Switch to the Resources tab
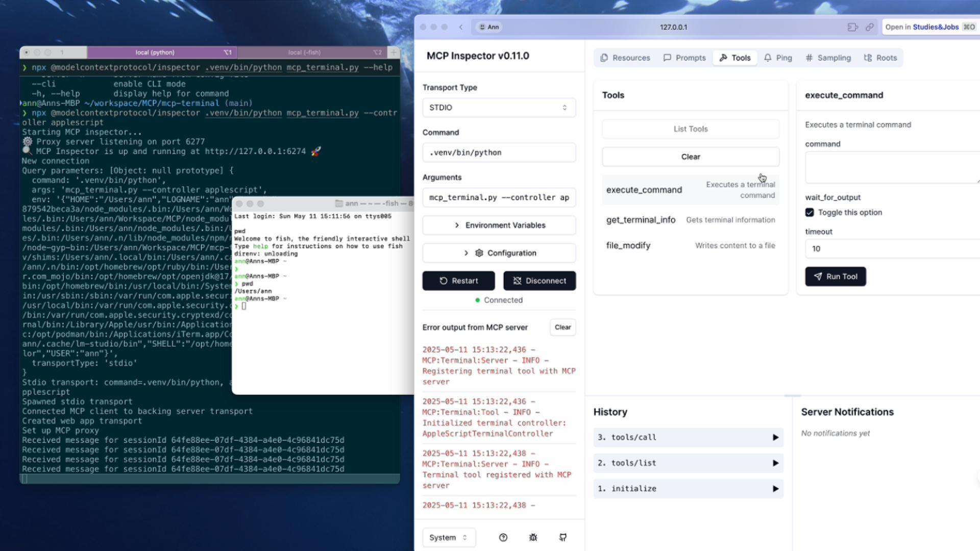This screenshot has width=980, height=551. (625, 58)
